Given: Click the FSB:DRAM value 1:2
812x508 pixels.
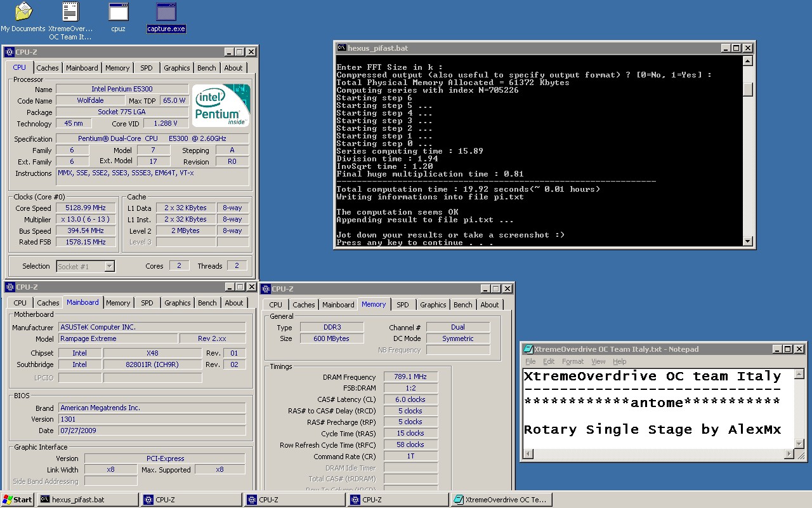Looking at the screenshot, I should [x=410, y=388].
